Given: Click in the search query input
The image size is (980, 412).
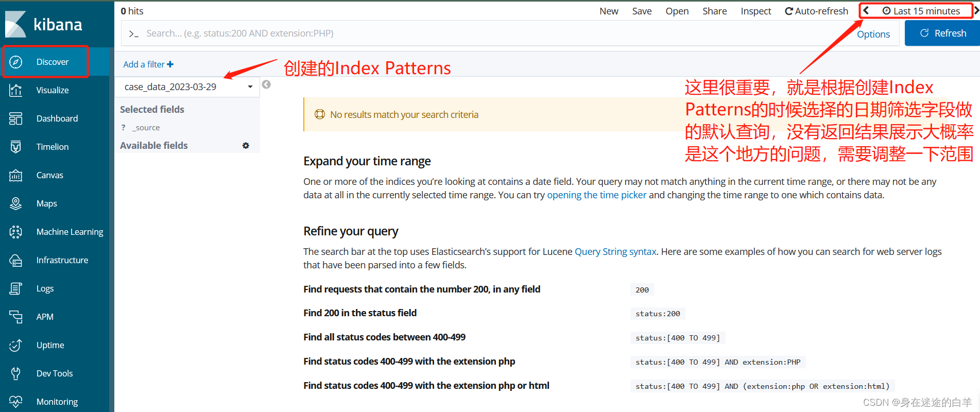Looking at the screenshot, I should pos(494,33).
